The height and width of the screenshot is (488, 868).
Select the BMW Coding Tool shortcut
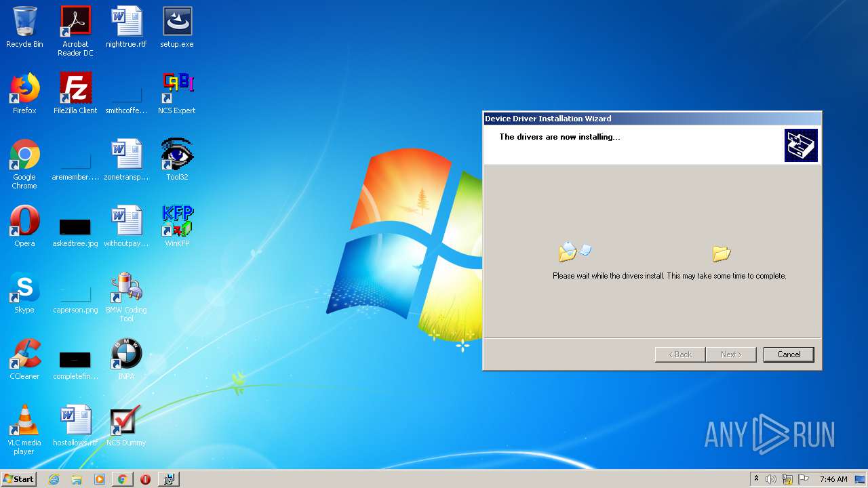[x=126, y=297]
